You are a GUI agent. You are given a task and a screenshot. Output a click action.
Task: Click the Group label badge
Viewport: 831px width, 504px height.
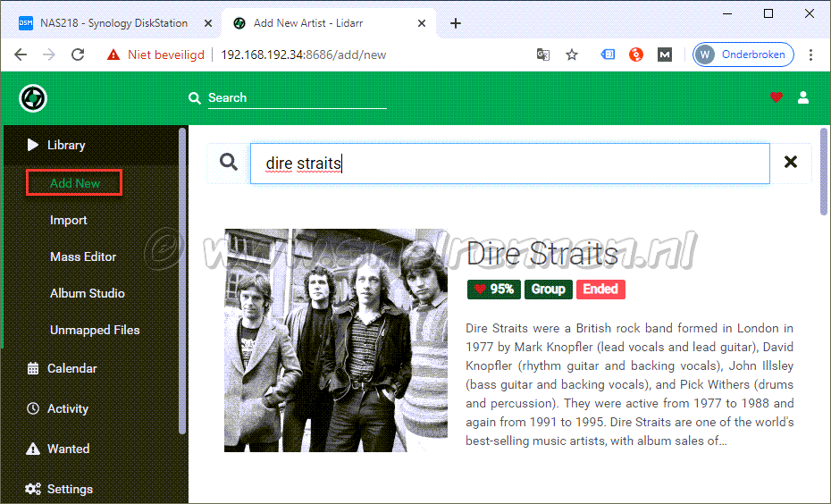[548, 290]
